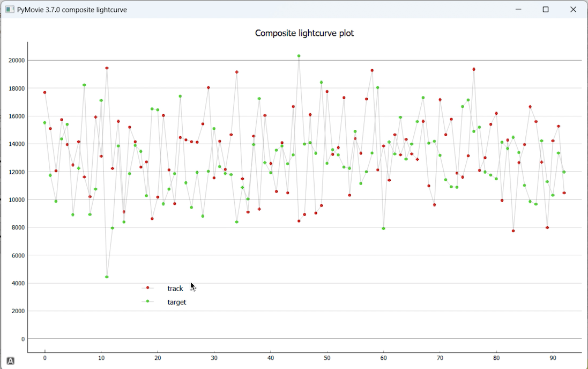Click the red track marker in legend
This screenshot has height=369, width=588.
[x=148, y=288]
